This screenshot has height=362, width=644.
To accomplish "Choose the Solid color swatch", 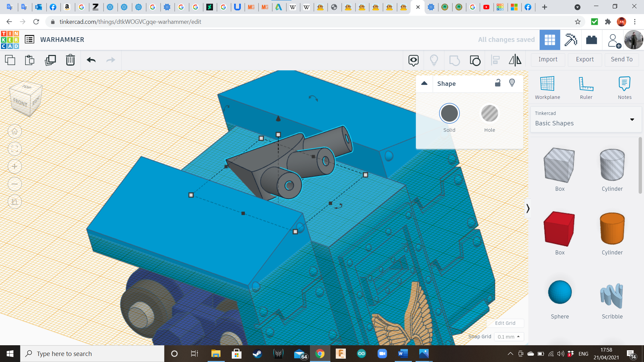I will 449,114.
